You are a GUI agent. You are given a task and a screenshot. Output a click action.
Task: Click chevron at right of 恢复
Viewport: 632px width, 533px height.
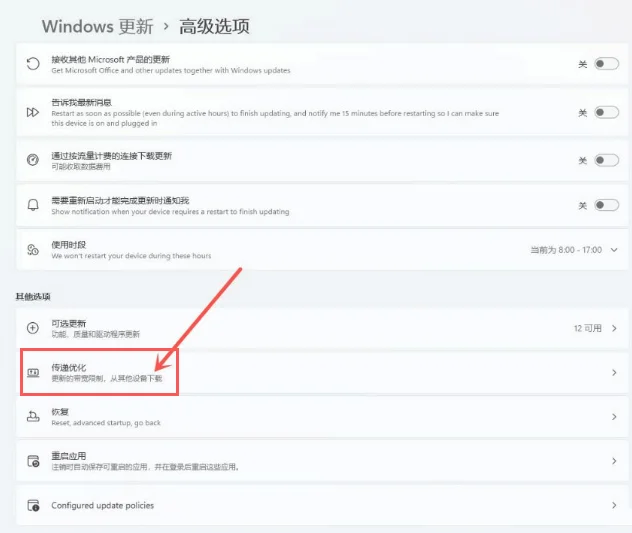pyautogui.click(x=614, y=417)
